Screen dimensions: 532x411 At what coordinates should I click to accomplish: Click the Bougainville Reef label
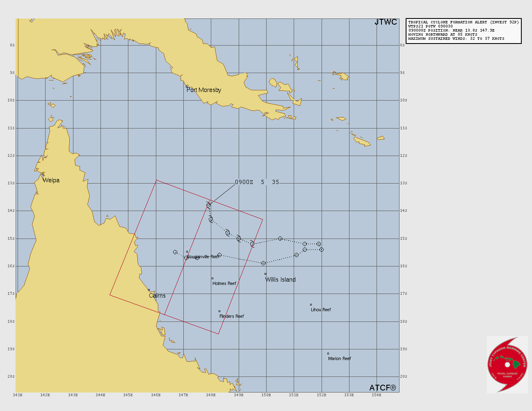tap(203, 257)
